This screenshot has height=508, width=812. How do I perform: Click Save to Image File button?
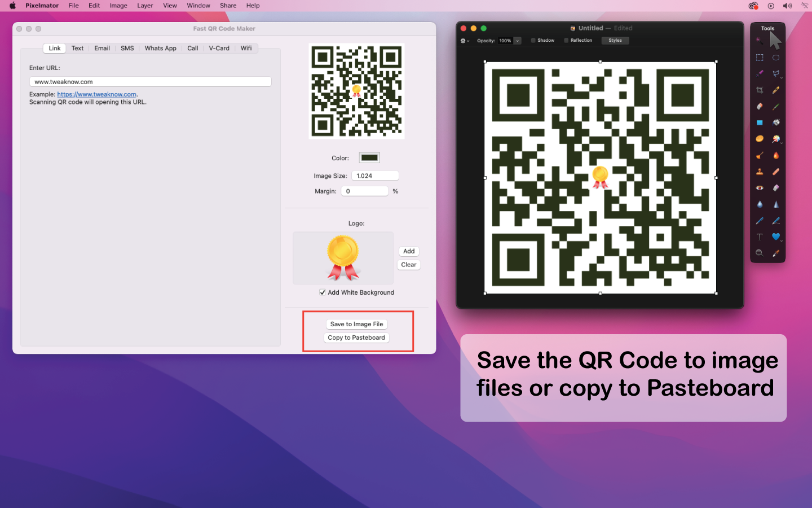coord(356,324)
